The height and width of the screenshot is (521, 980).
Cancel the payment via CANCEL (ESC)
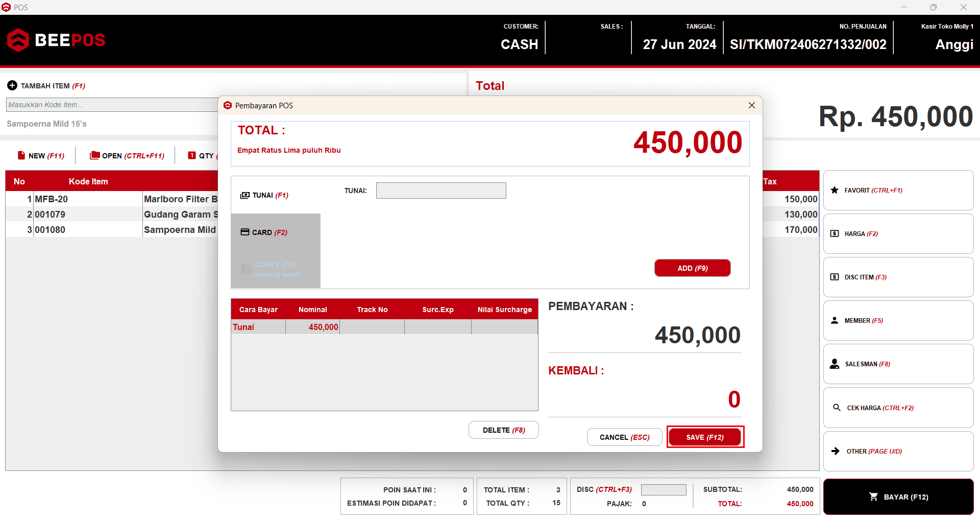tap(624, 437)
